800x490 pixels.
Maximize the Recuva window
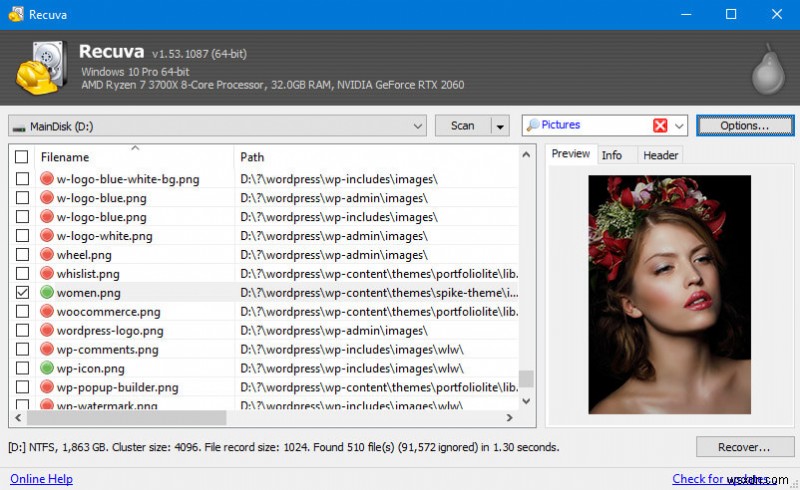(x=731, y=14)
